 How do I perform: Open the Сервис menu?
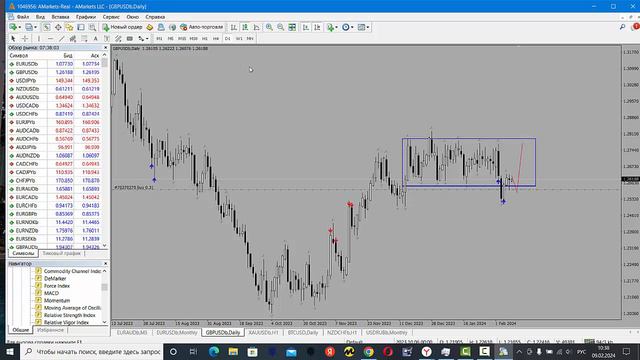point(111,17)
